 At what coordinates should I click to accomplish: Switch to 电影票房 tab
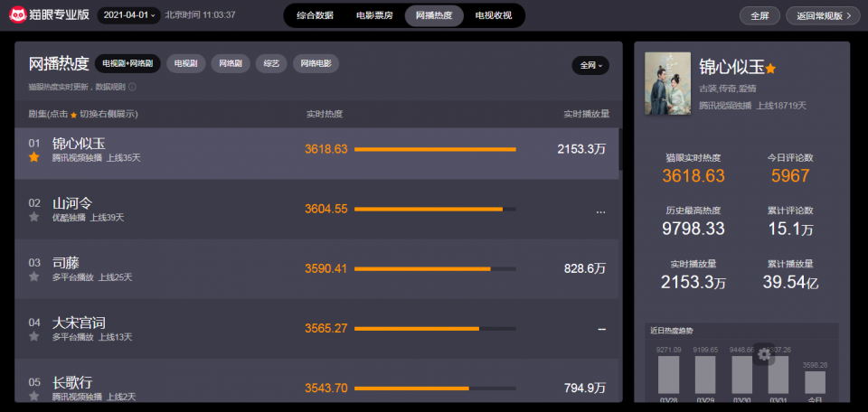[x=374, y=15]
